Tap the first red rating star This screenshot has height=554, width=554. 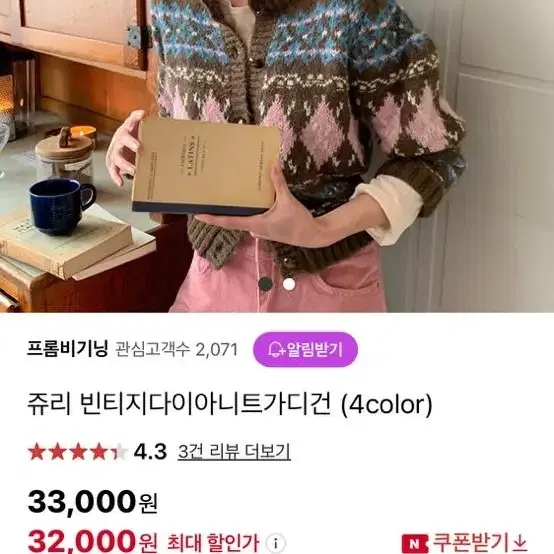point(37,452)
